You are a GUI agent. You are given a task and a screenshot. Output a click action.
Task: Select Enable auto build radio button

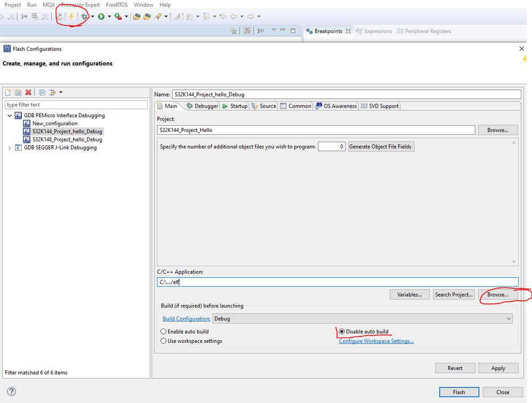[x=163, y=332]
